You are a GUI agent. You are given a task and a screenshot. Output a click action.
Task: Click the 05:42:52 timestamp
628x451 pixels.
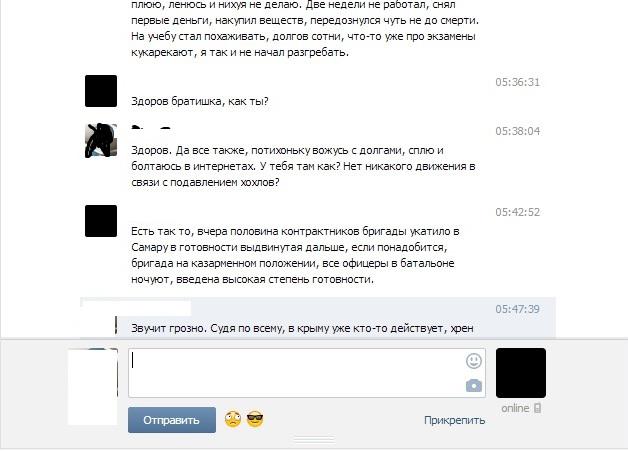click(x=517, y=212)
